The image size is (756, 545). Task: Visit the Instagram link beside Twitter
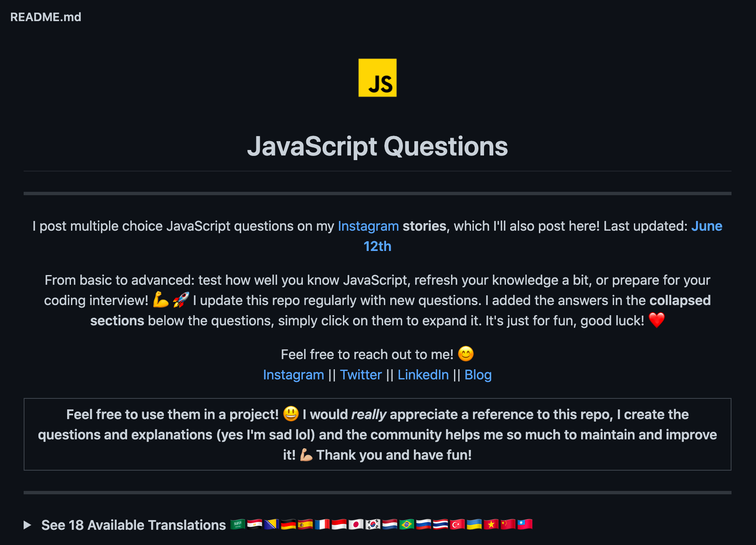pyautogui.click(x=294, y=375)
